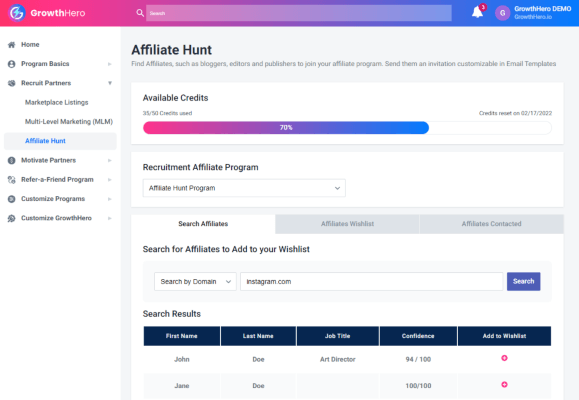Expand Customize Programs arrow

110,199
